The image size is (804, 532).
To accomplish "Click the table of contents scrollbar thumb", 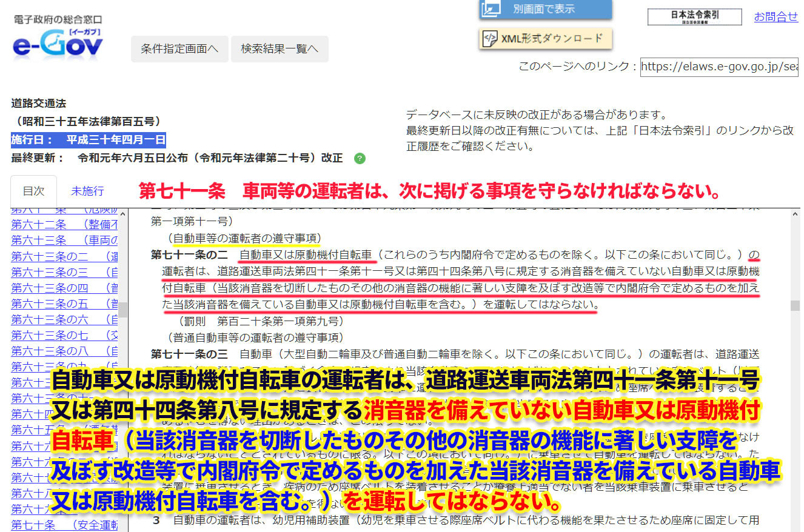I will click(x=123, y=309).
